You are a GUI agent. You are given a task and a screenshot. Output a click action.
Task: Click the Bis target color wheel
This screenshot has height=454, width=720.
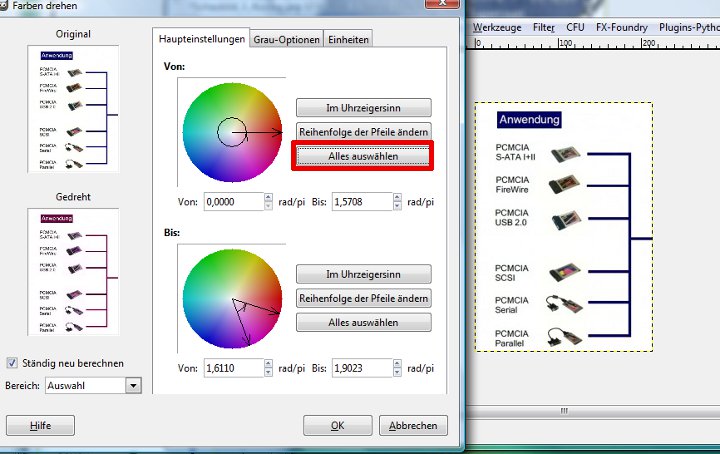coord(231,296)
